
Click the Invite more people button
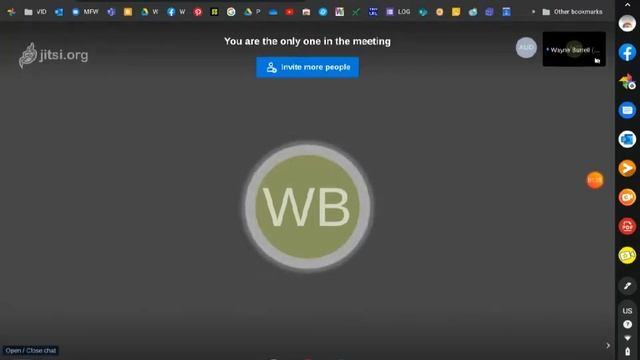(307, 67)
